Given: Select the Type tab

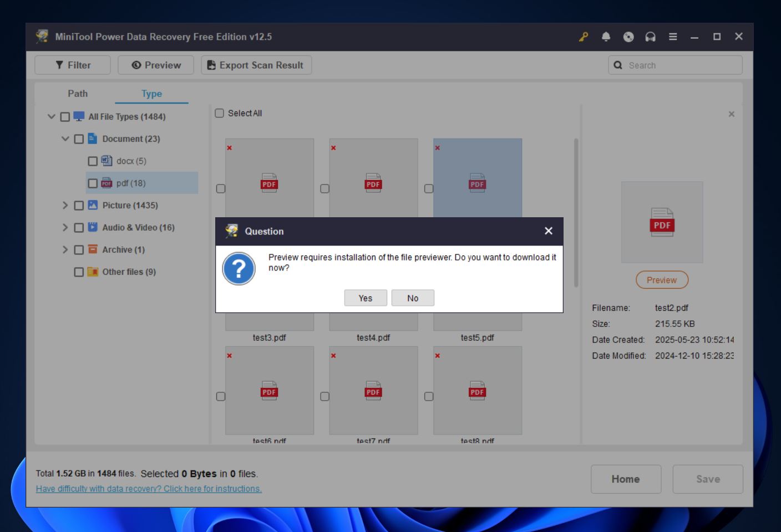Looking at the screenshot, I should (151, 94).
